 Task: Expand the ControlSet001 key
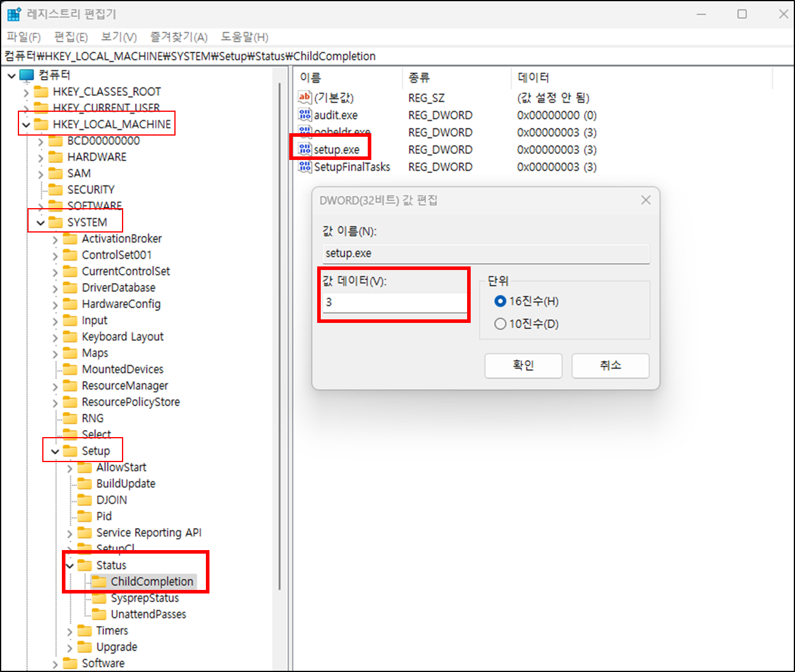point(55,256)
